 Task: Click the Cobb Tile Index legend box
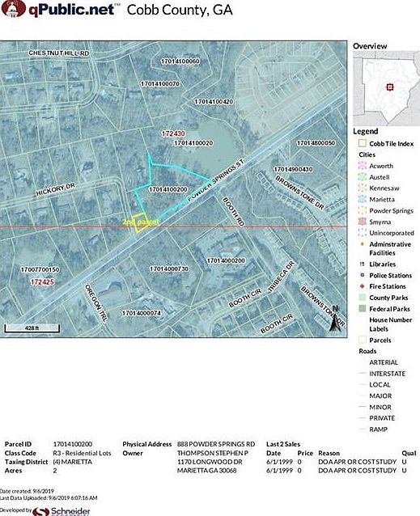click(362, 143)
